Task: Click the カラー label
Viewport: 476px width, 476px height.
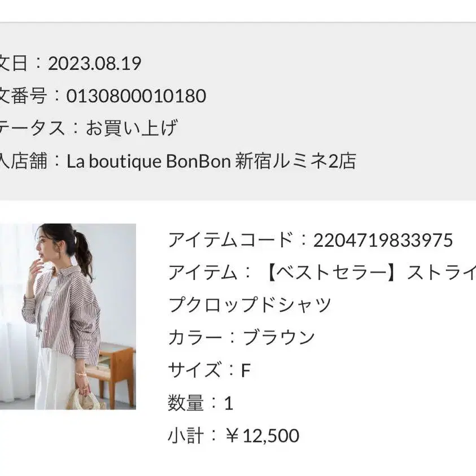Action: [195, 337]
